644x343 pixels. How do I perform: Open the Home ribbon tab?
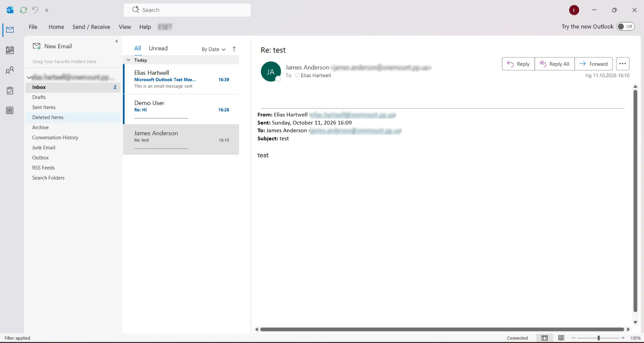click(x=56, y=27)
